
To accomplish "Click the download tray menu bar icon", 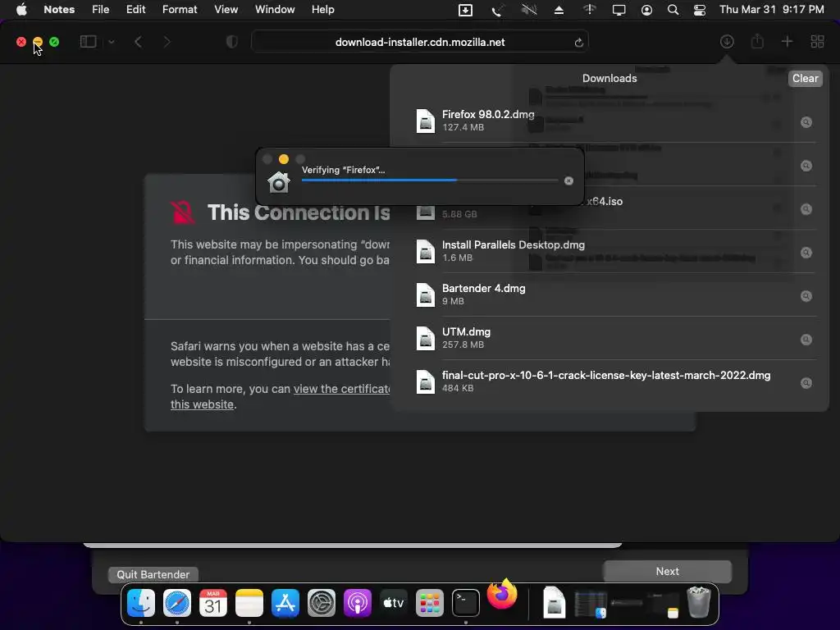I will pos(466,10).
